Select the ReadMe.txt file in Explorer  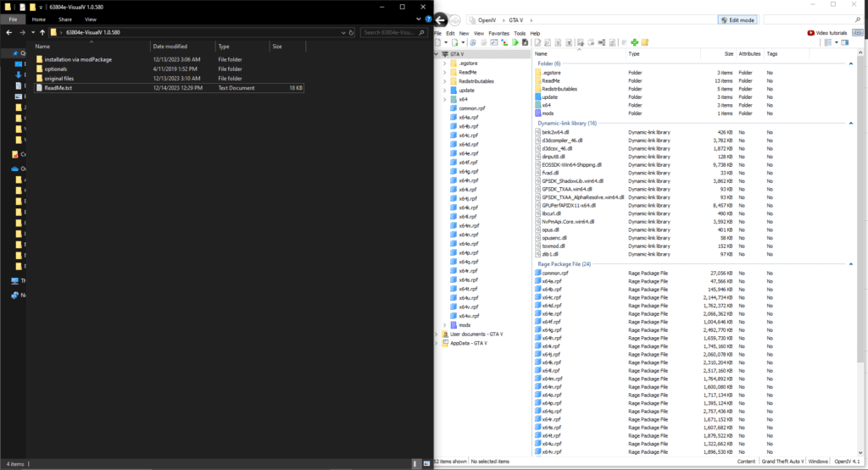[x=59, y=87]
